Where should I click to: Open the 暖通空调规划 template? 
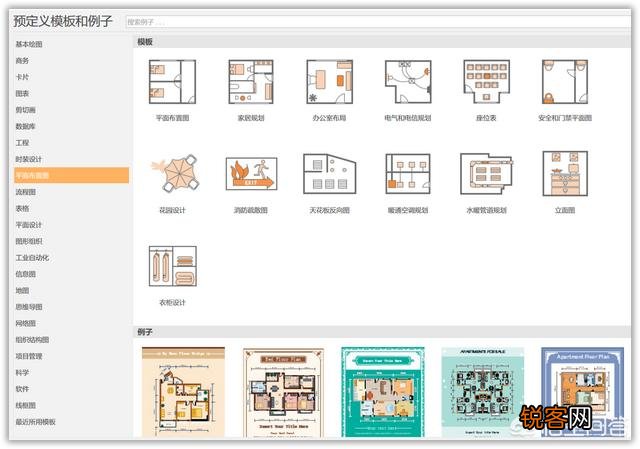pyautogui.click(x=407, y=175)
